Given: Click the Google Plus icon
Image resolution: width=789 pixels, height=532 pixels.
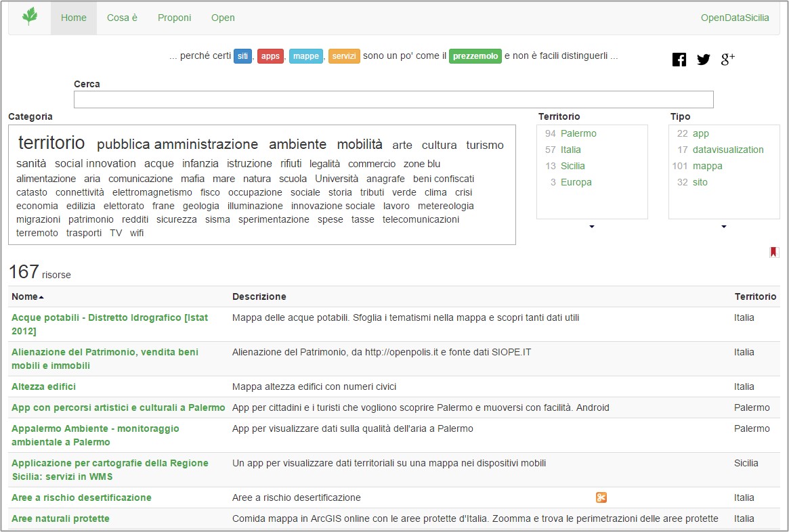Looking at the screenshot, I should tap(728, 60).
